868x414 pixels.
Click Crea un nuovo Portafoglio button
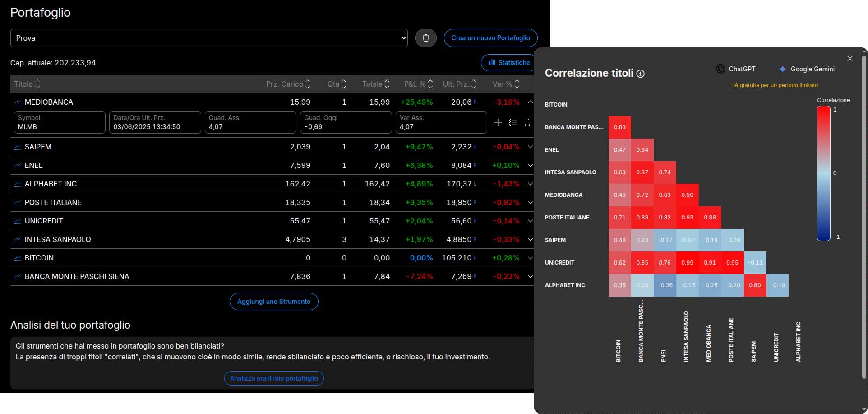tap(490, 38)
